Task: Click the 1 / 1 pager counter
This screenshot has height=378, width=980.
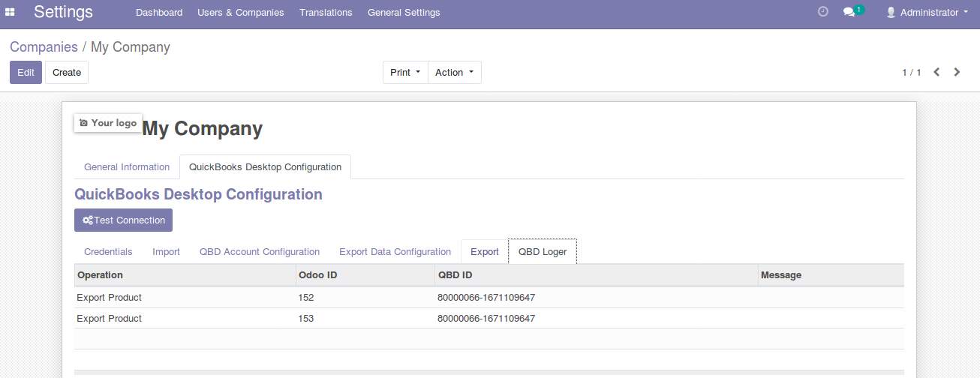Action: click(x=911, y=72)
